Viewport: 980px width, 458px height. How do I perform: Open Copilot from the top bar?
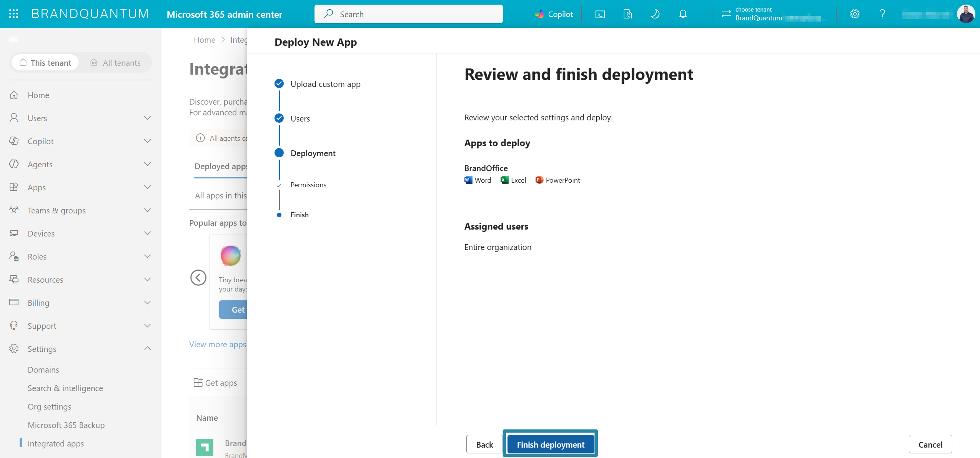[554, 14]
